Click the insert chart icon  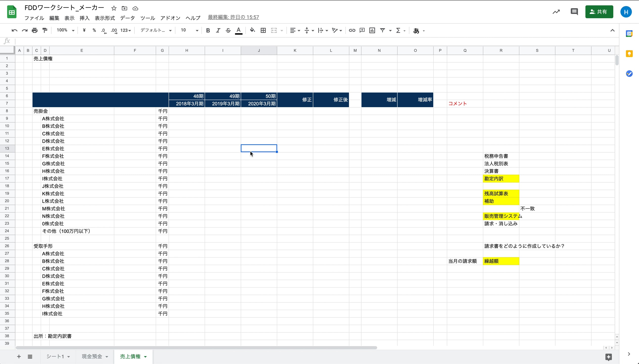point(372,30)
